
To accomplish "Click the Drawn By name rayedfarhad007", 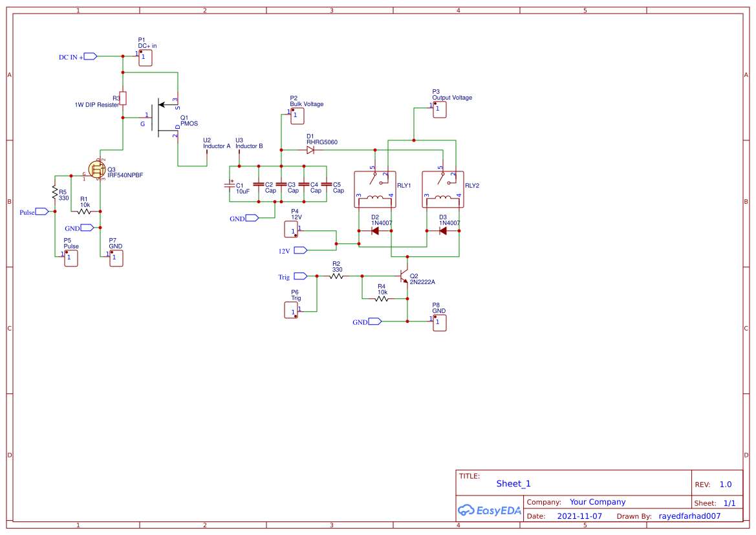I will (x=689, y=516).
